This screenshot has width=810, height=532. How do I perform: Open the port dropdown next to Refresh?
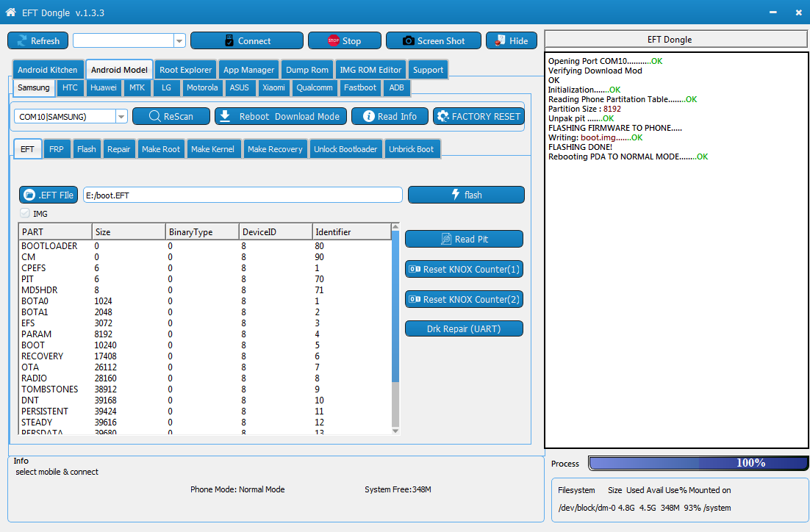(x=179, y=41)
